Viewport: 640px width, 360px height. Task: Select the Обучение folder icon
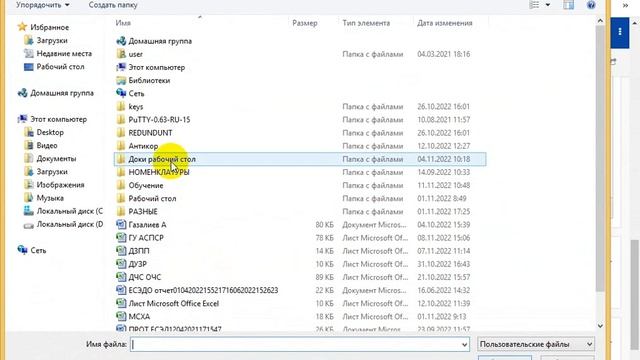pos(121,185)
